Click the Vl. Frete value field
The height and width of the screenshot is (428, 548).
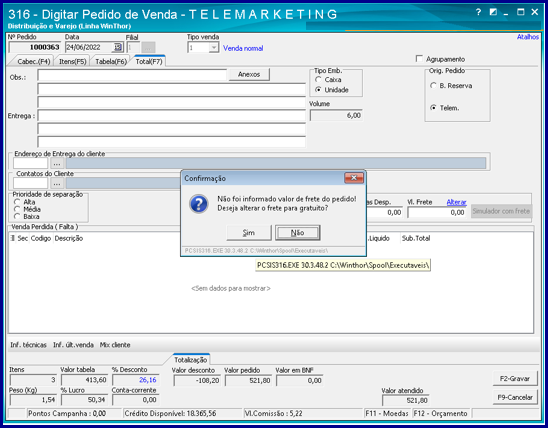[437, 212]
